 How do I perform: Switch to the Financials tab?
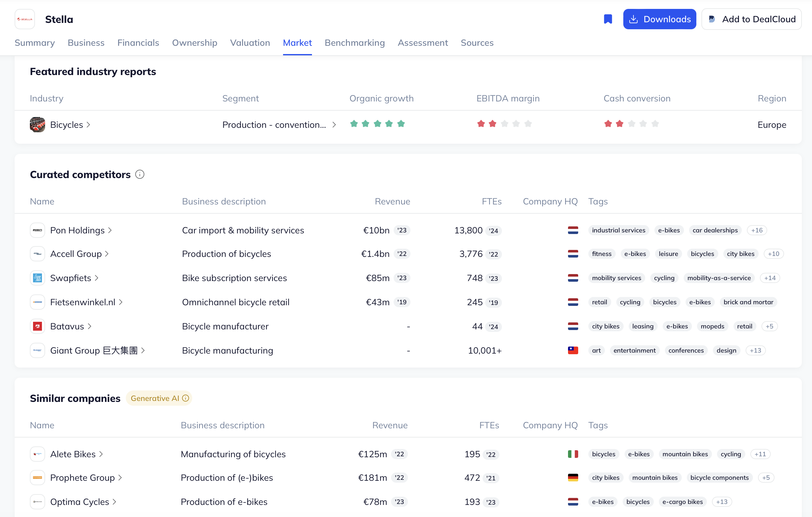click(x=138, y=43)
